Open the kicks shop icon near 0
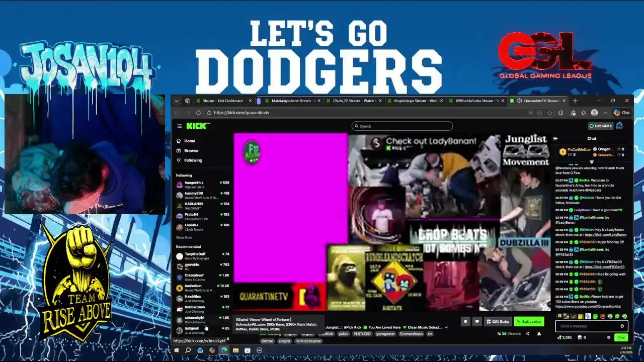The height and width of the screenshot is (362, 644). [x=580, y=337]
